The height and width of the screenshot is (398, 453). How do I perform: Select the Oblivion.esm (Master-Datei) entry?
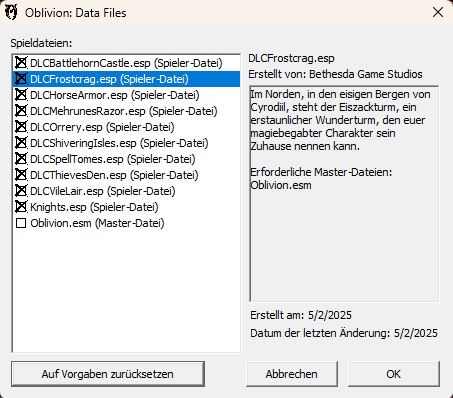tap(97, 223)
